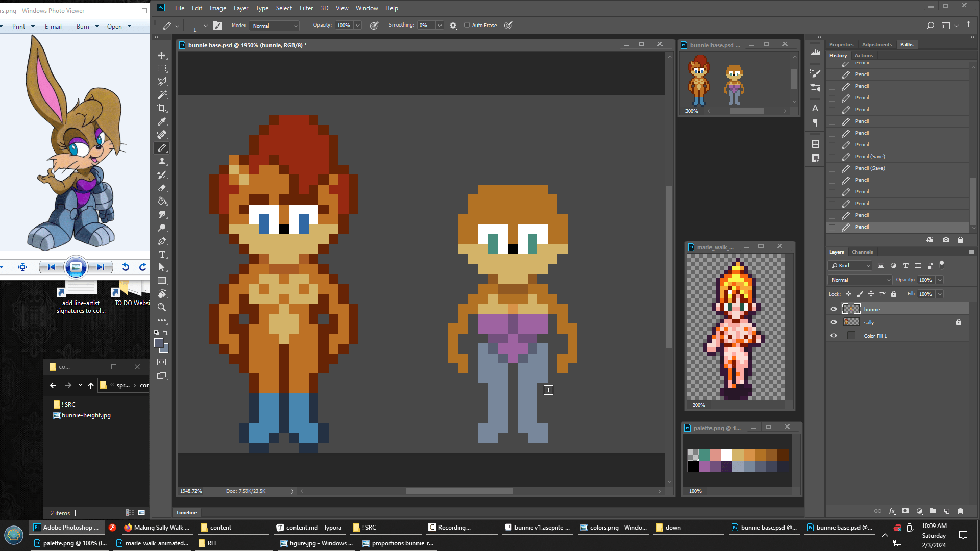Hide the sally layer

tap(834, 322)
